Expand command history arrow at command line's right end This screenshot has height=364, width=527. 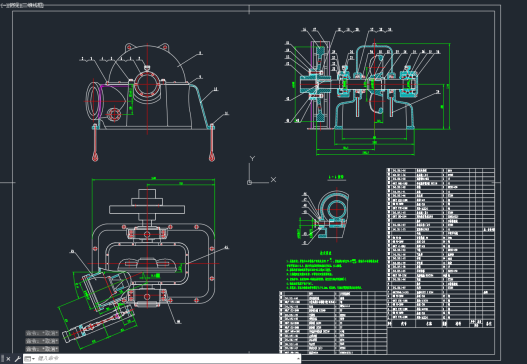298,359
